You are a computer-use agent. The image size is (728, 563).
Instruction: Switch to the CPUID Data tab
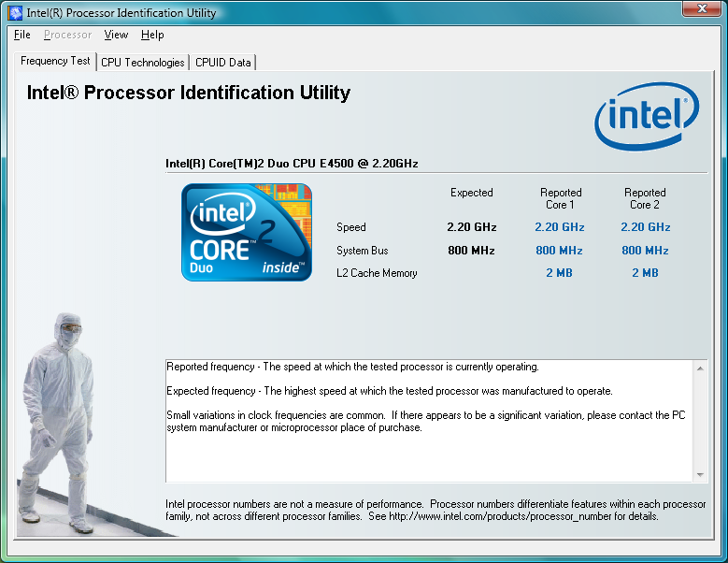pyautogui.click(x=222, y=63)
